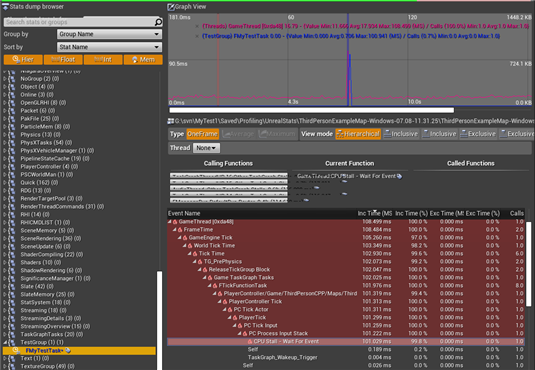Open the Group by dropdown

tap(110, 34)
